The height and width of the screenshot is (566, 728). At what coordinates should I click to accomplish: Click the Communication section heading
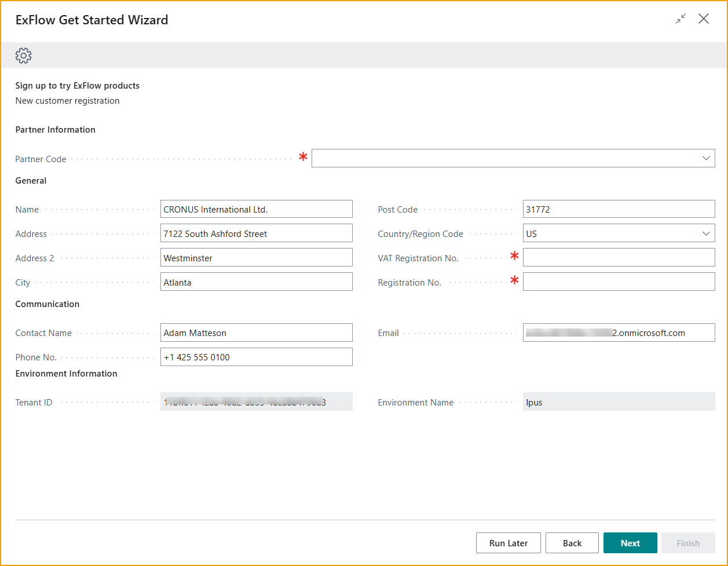click(47, 304)
